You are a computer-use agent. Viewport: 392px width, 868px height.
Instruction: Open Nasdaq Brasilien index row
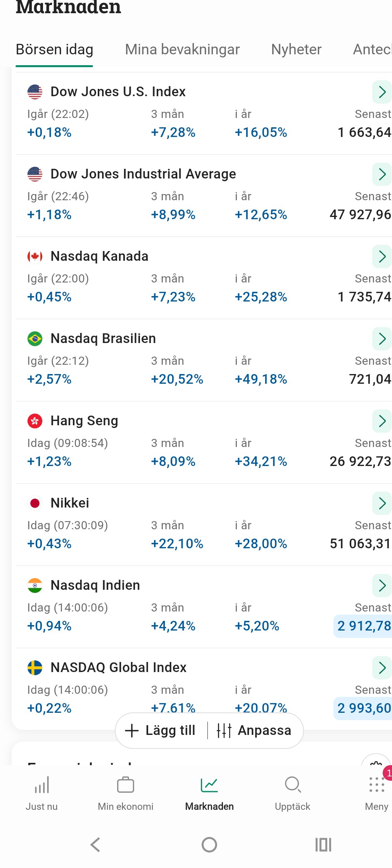pyautogui.click(x=103, y=339)
